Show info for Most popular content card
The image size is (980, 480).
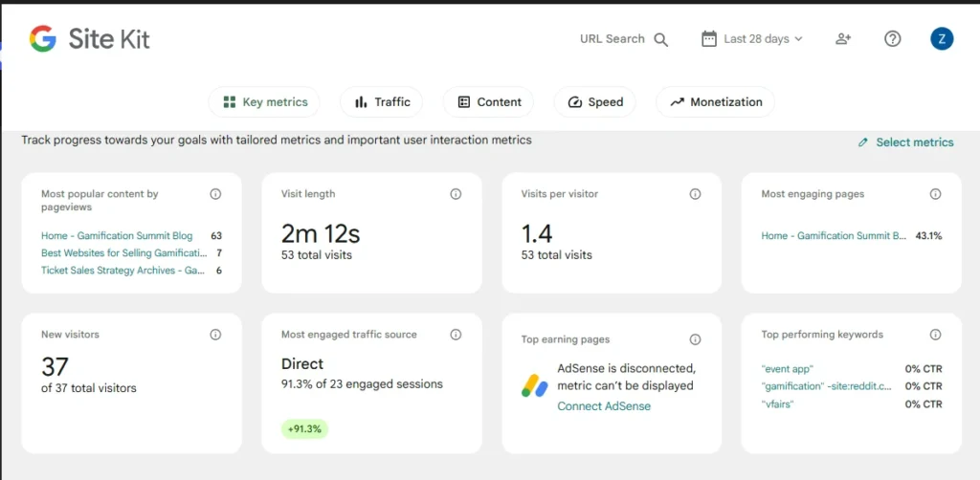tap(215, 194)
